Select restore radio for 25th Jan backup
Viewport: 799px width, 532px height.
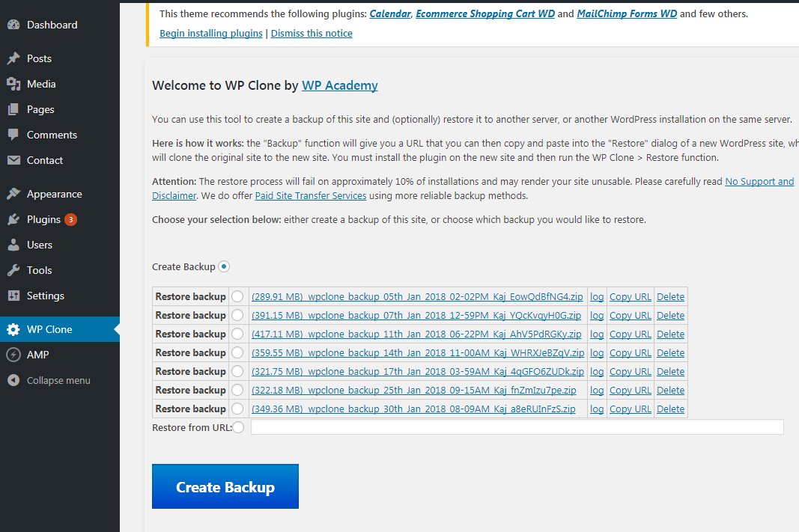click(x=237, y=390)
